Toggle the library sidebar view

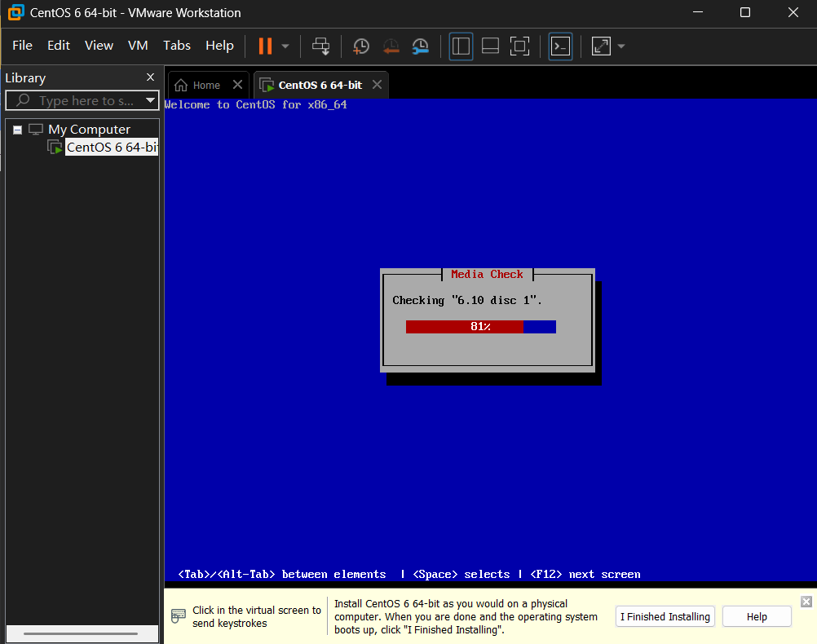click(461, 46)
